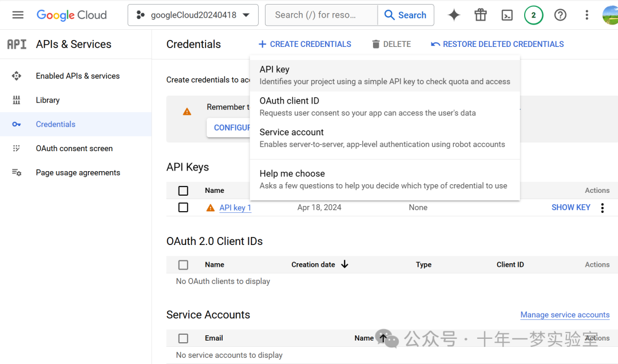Click the API icon beside APIs & Services
This screenshot has width=618, height=364.
tap(17, 44)
